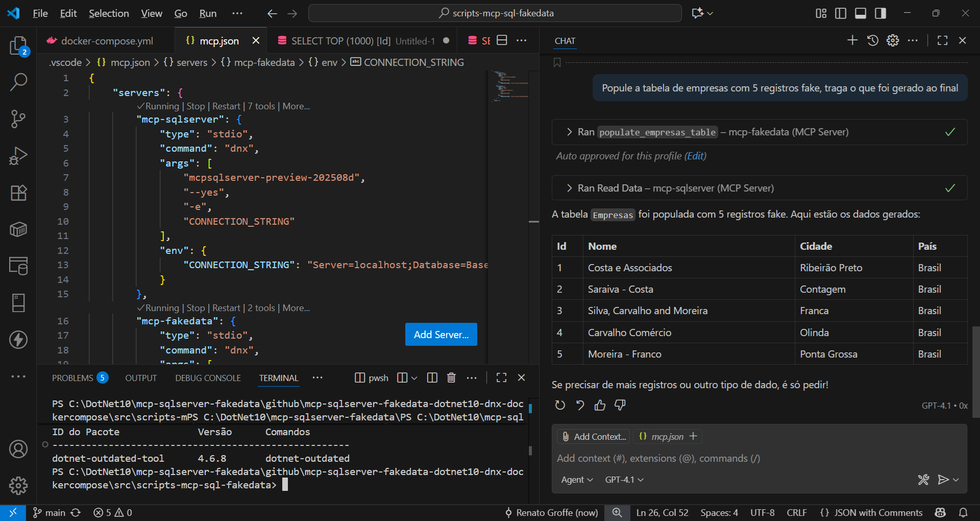
Task: Expand the Ran Read Data tool call
Action: click(759, 188)
